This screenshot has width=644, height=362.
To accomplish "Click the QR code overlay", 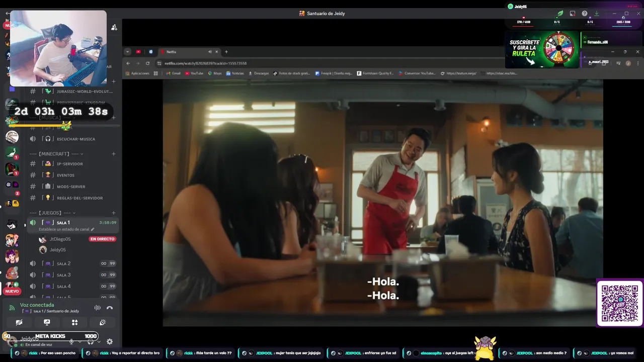I will (620, 303).
